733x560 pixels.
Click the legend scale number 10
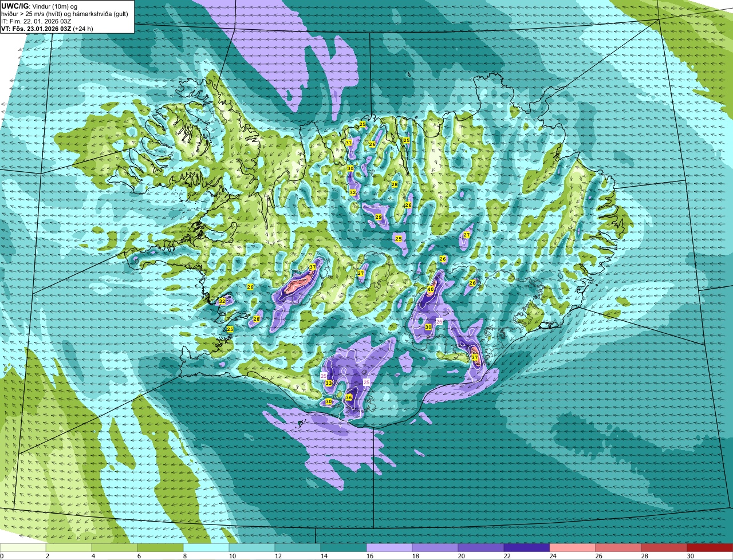point(231,556)
